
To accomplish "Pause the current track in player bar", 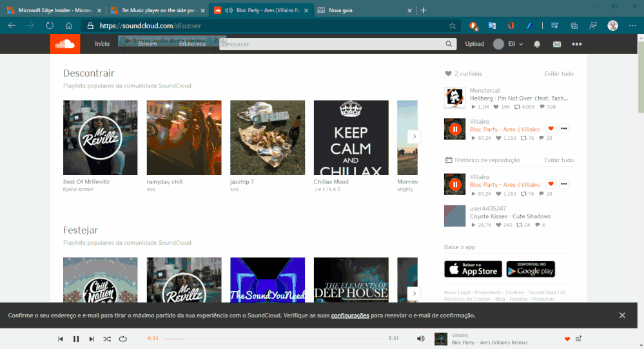I will (76, 339).
